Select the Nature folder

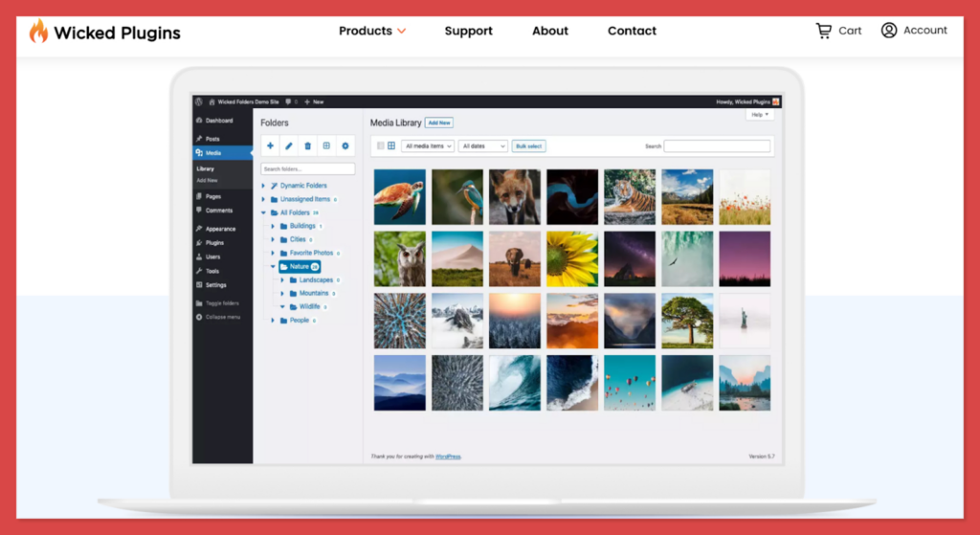(300, 266)
